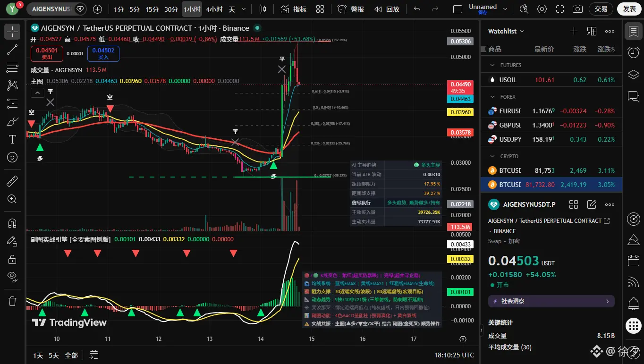Select the USDJPY watchlist row

click(x=551, y=139)
